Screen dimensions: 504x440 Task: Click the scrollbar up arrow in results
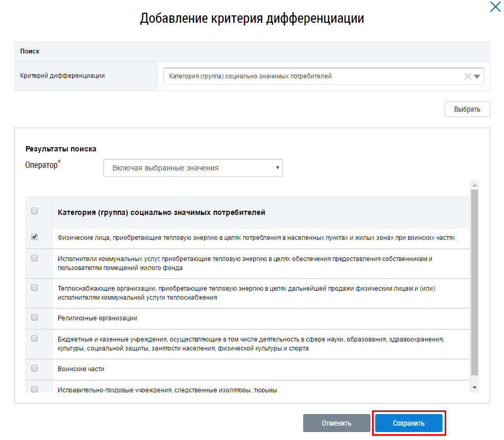coord(474,185)
